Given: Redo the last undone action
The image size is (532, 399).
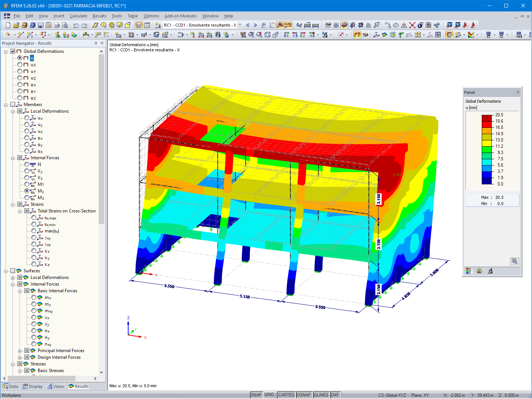Looking at the screenshot, I should (83, 25).
